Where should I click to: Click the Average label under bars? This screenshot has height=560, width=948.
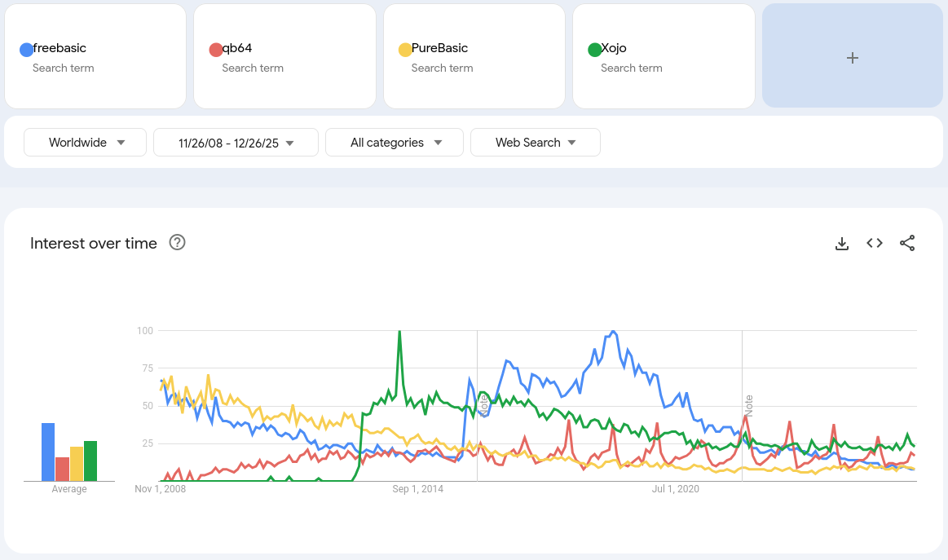(x=69, y=488)
